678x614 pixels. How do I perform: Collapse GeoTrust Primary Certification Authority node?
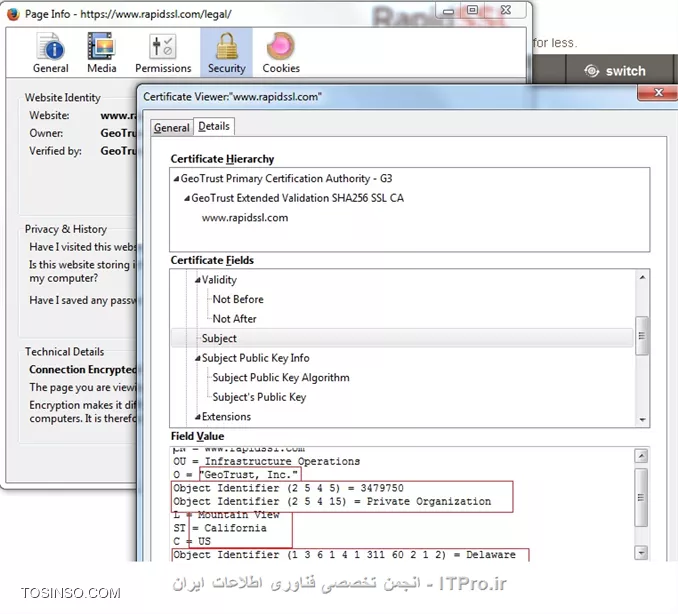pyautogui.click(x=176, y=179)
